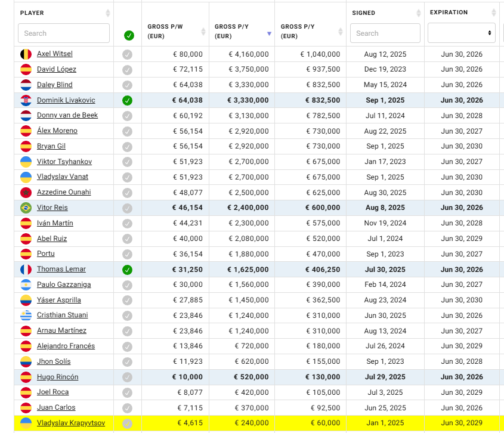This screenshot has width=504, height=433.
Task: Click the green checkmark filter in header
Action: click(x=129, y=35)
